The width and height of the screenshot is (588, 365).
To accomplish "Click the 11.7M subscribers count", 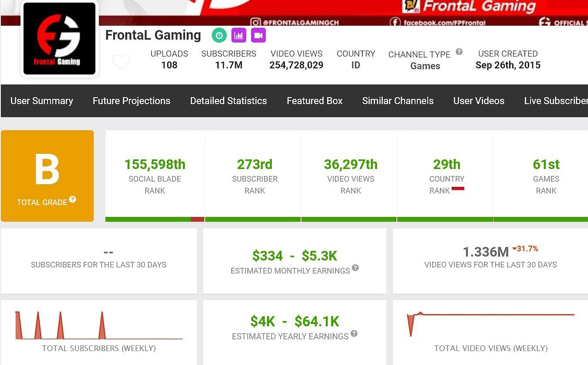I will (x=229, y=65).
